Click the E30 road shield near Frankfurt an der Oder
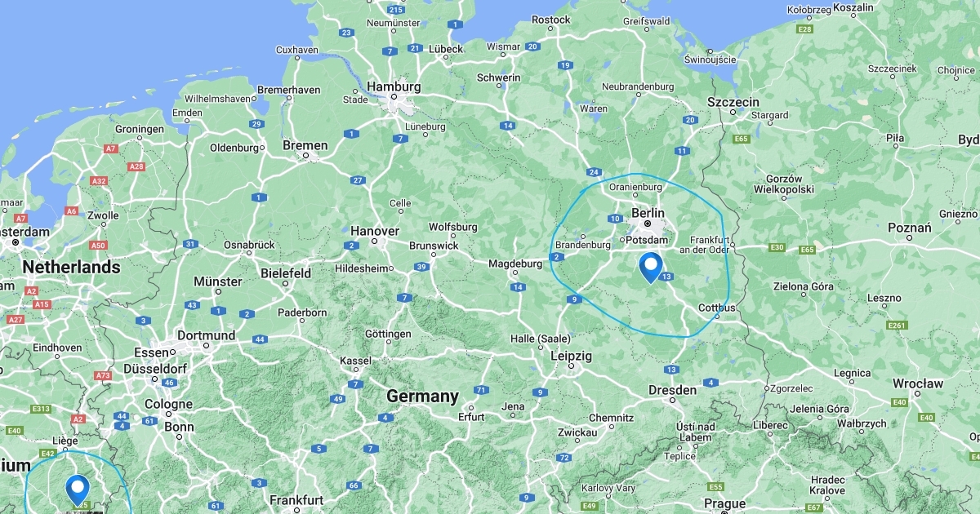This screenshot has width=980, height=514. click(x=777, y=248)
